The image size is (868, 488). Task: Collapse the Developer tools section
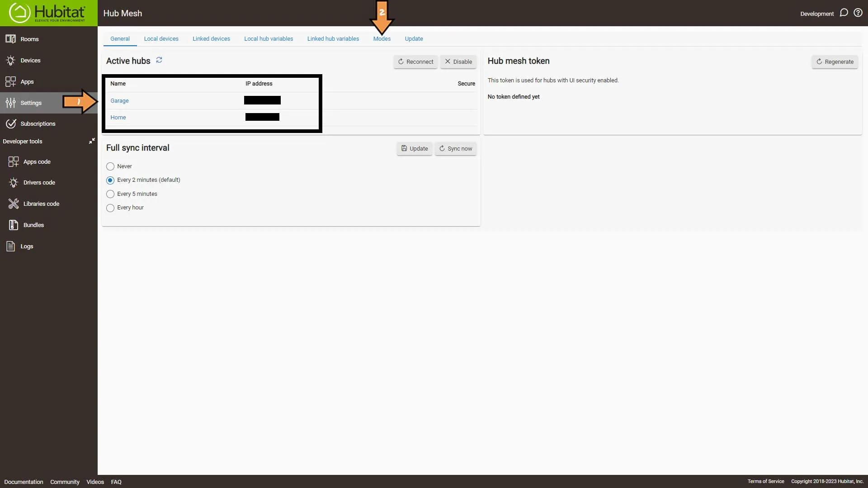coord(92,141)
